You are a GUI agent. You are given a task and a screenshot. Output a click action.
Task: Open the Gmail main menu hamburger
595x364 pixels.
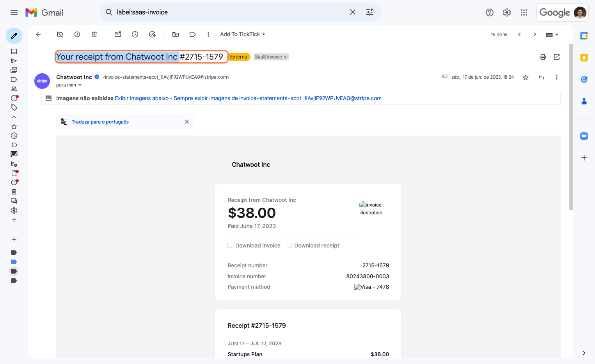point(14,12)
